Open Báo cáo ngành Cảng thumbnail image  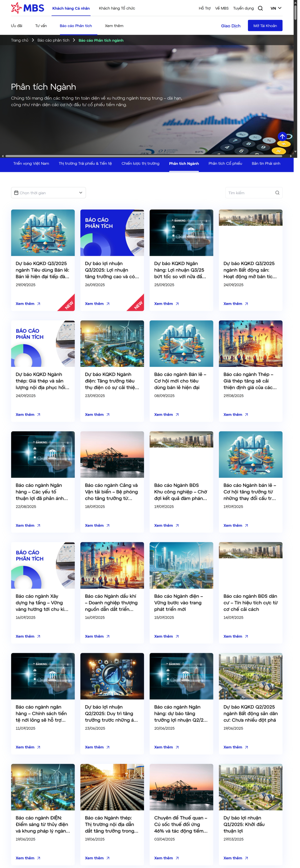(112, 454)
